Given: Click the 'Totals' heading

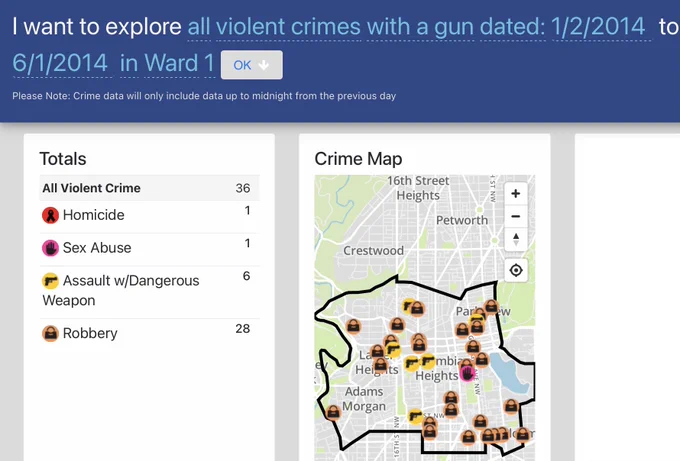Looking at the screenshot, I should point(63,159).
